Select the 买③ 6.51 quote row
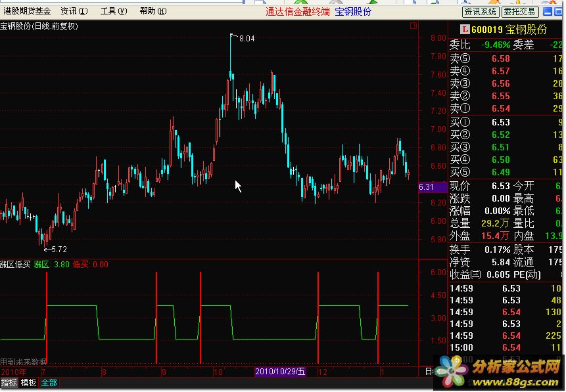 (x=506, y=147)
